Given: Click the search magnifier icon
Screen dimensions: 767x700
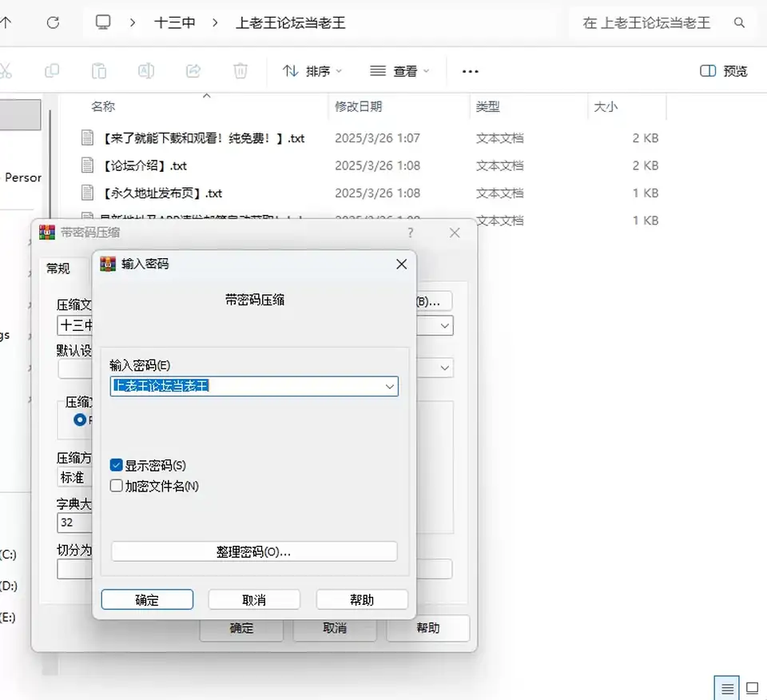Looking at the screenshot, I should (739, 22).
